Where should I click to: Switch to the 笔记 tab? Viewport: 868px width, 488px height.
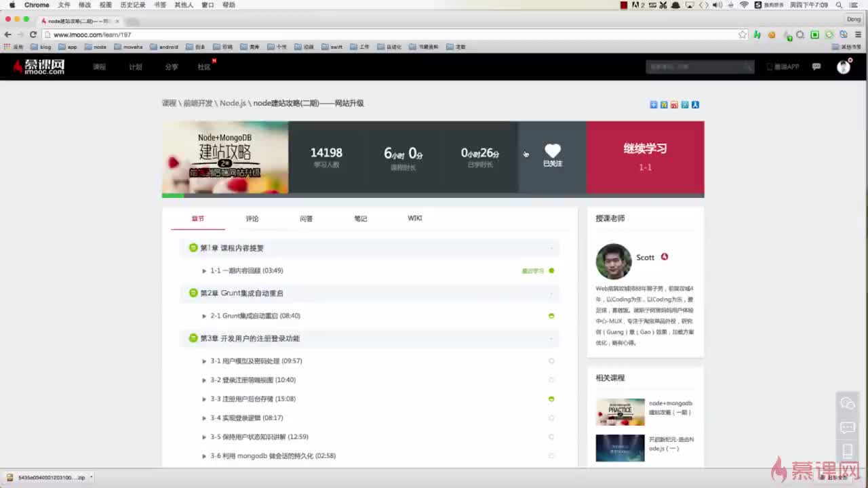(x=361, y=219)
